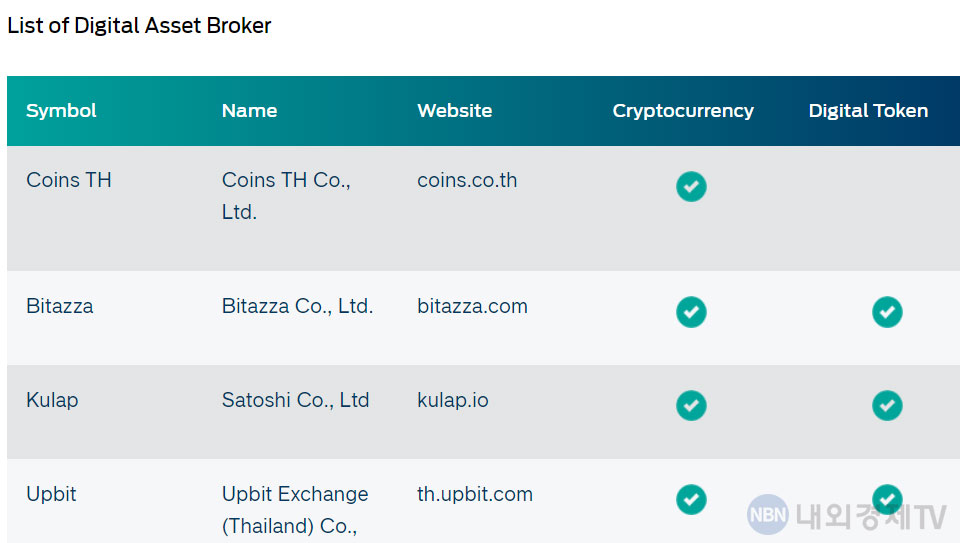Click Kulap's Cryptocurrency checkmark icon
Viewport: 960px width, 543px height.
coord(691,405)
